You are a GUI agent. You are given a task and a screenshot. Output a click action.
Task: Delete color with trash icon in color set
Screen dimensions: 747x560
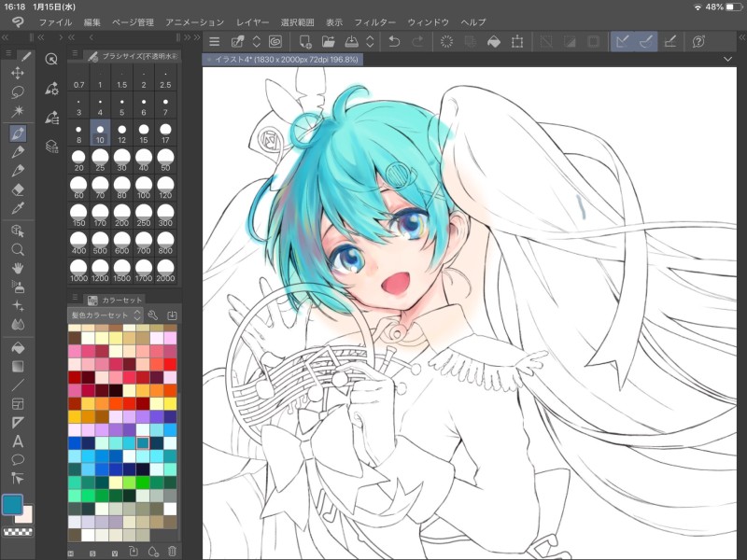pos(172,552)
